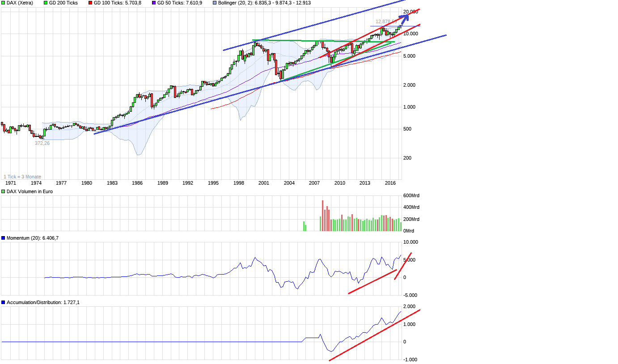This screenshot has width=618, height=364.
Task: Select the 0Mrd volume axis label
Action: click(x=409, y=231)
